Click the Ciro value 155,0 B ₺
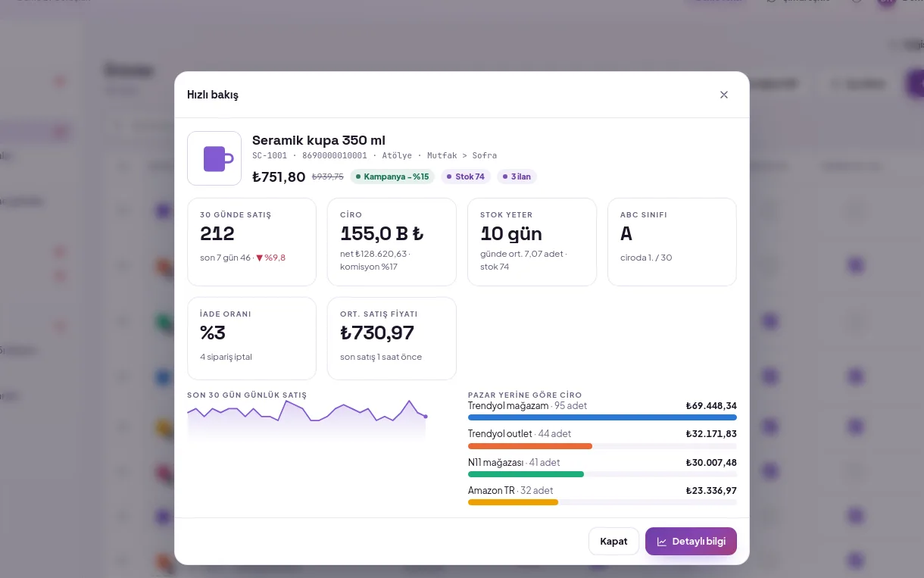 click(x=382, y=233)
